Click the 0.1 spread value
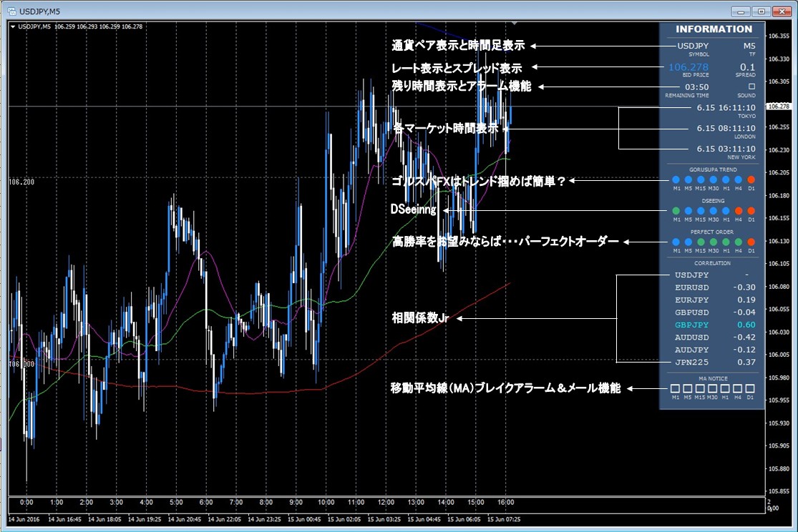The height and width of the screenshot is (532, 798). coord(747,67)
